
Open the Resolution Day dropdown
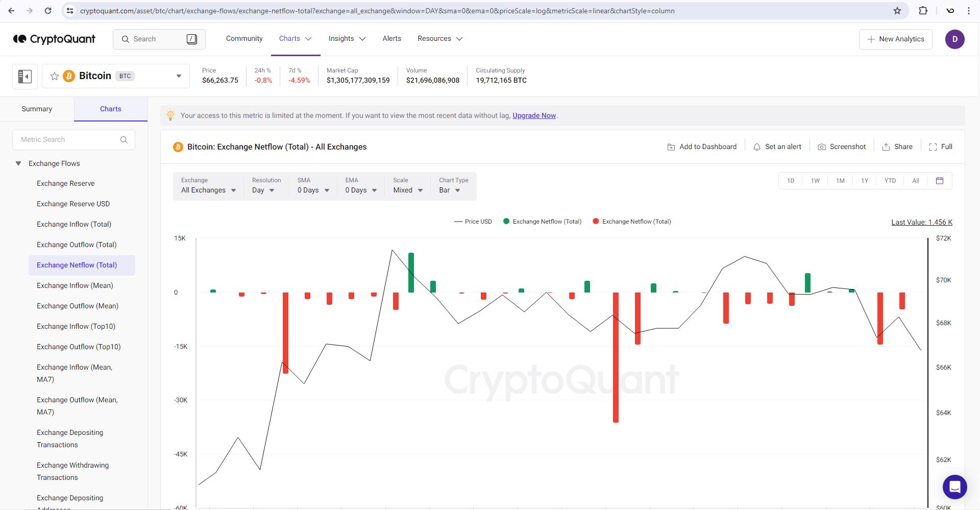tap(266, 186)
